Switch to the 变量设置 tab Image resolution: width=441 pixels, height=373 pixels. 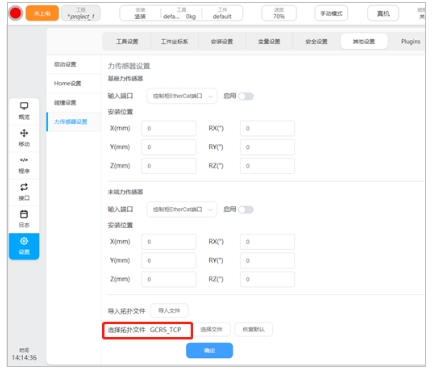coord(269,42)
